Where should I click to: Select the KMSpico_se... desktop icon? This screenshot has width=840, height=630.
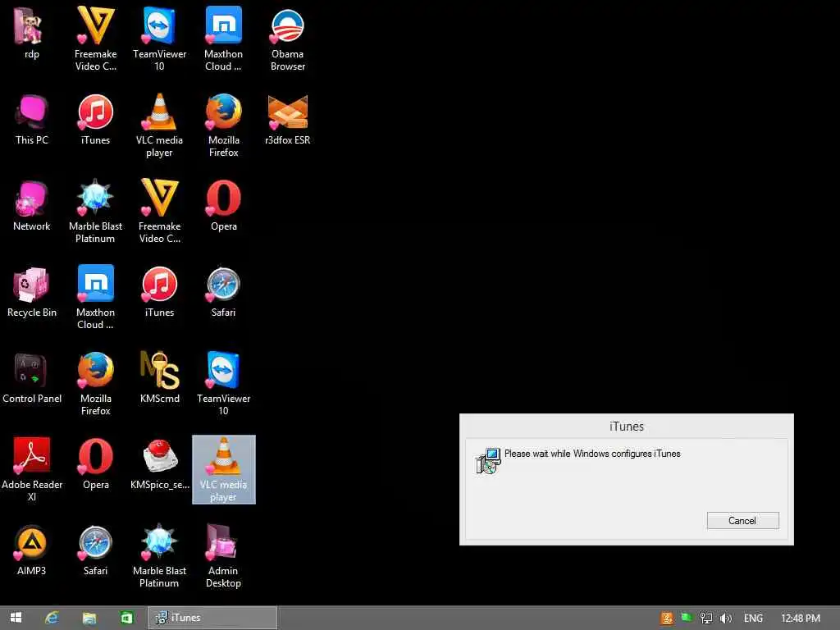point(160,464)
